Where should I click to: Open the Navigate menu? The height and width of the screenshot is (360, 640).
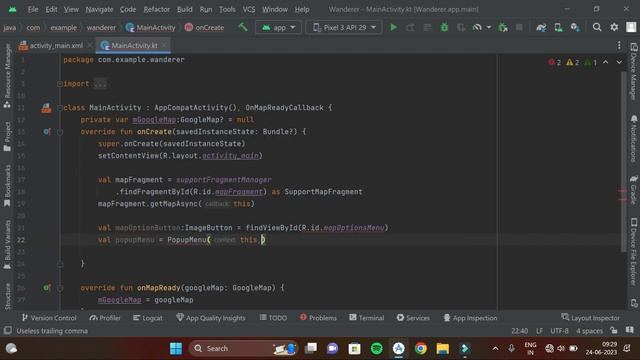[x=99, y=9]
